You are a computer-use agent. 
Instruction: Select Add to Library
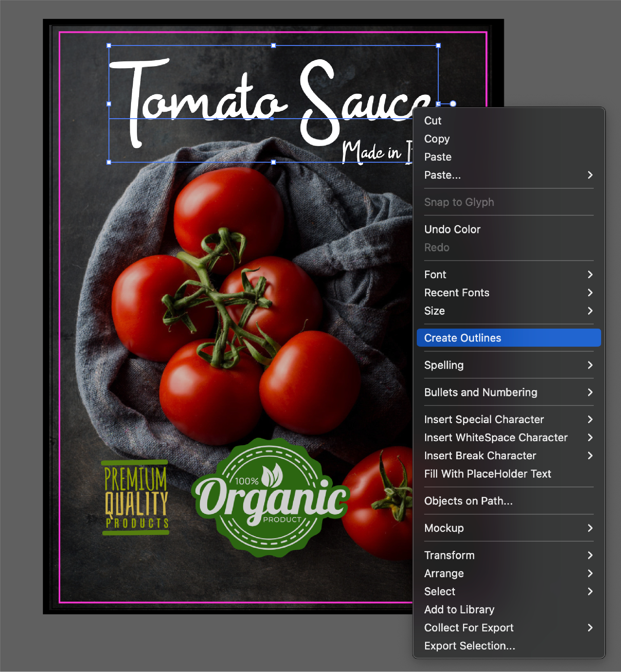point(459,609)
